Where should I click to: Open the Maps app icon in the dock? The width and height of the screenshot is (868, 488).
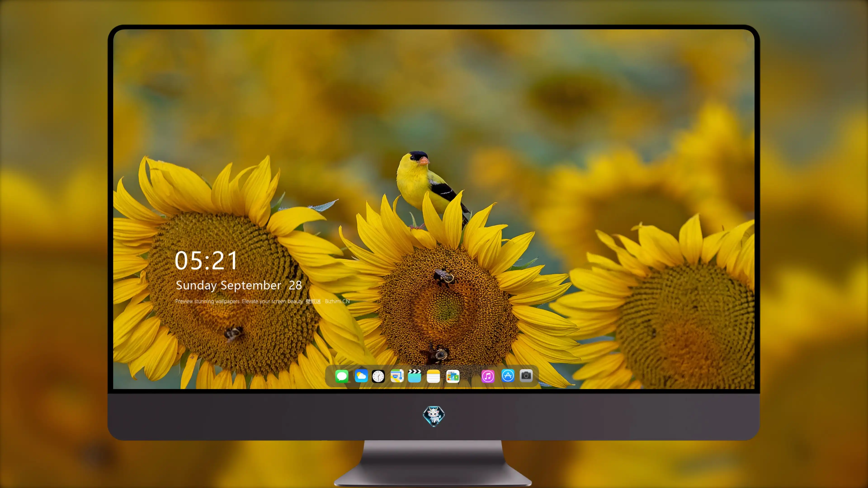(x=397, y=376)
